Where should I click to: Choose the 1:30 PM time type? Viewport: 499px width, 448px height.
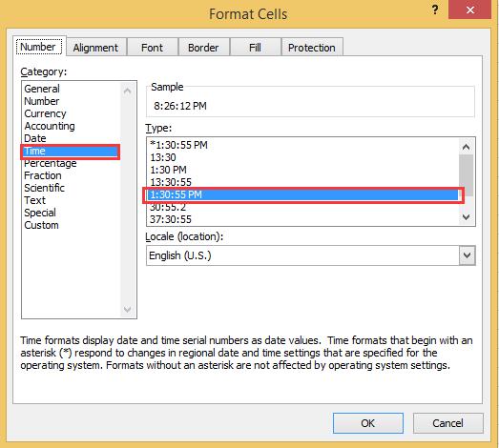[x=303, y=170]
